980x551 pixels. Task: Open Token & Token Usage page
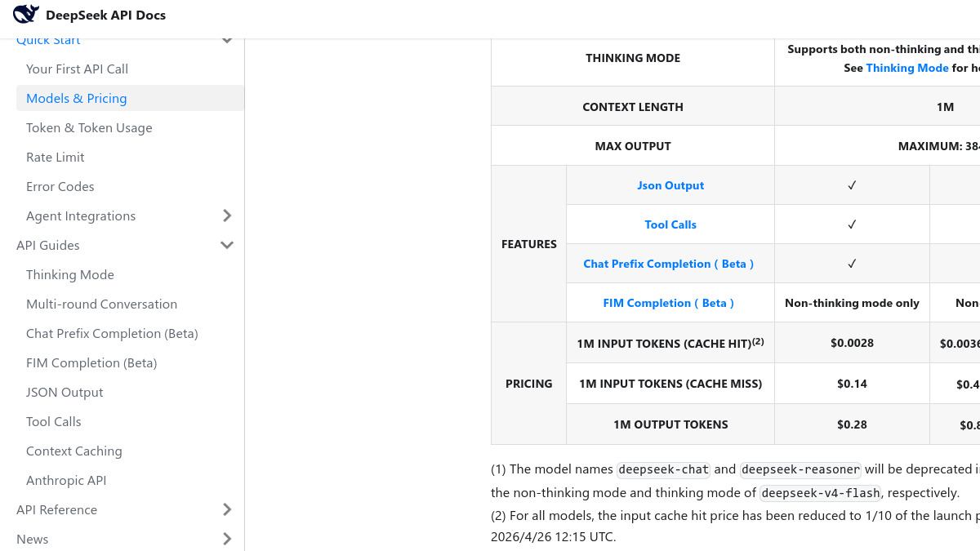pyautogui.click(x=89, y=127)
